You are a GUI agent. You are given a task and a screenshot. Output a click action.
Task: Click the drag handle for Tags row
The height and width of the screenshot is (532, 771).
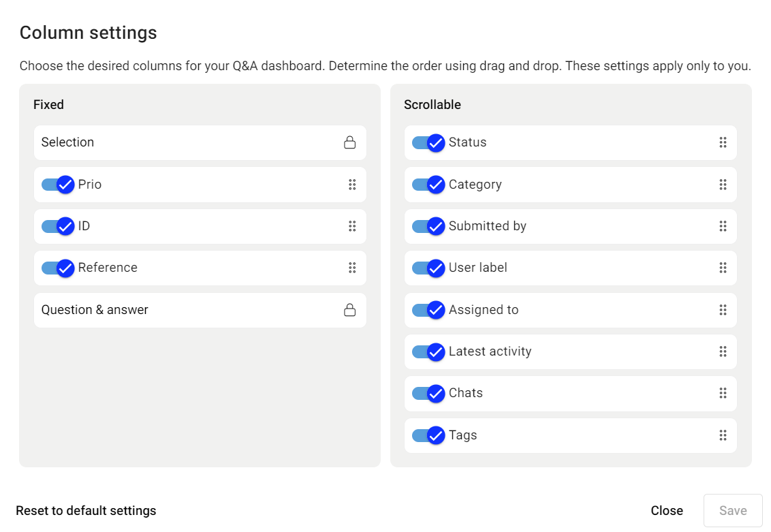click(x=723, y=435)
